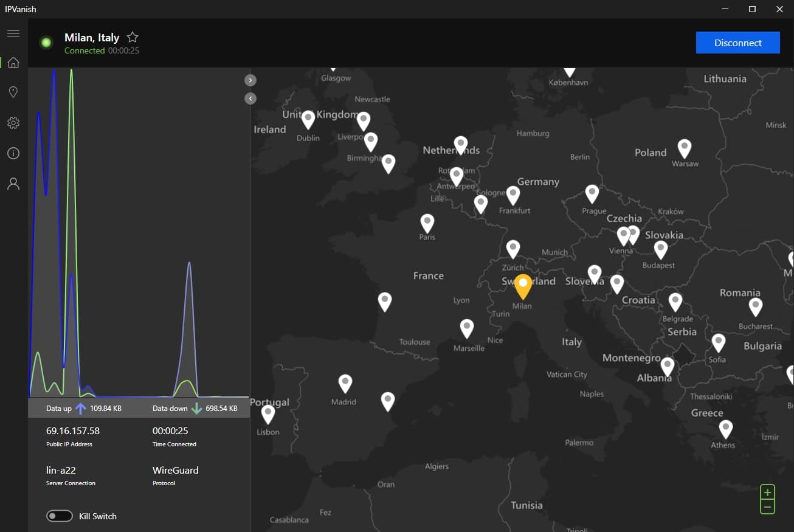Click the 109.84 KB data up value
Image resolution: width=794 pixels, height=532 pixels.
coord(106,409)
